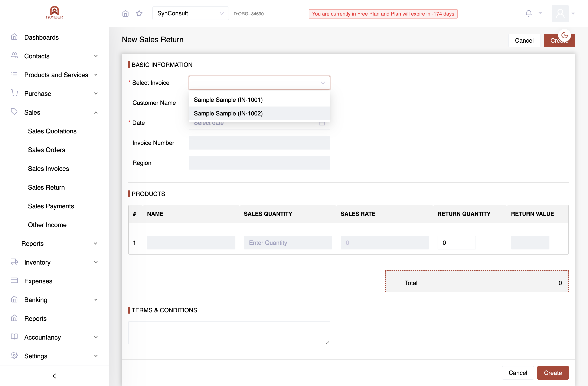The width and height of the screenshot is (588, 386).
Task: Click Accountancy book icon
Action: point(14,337)
